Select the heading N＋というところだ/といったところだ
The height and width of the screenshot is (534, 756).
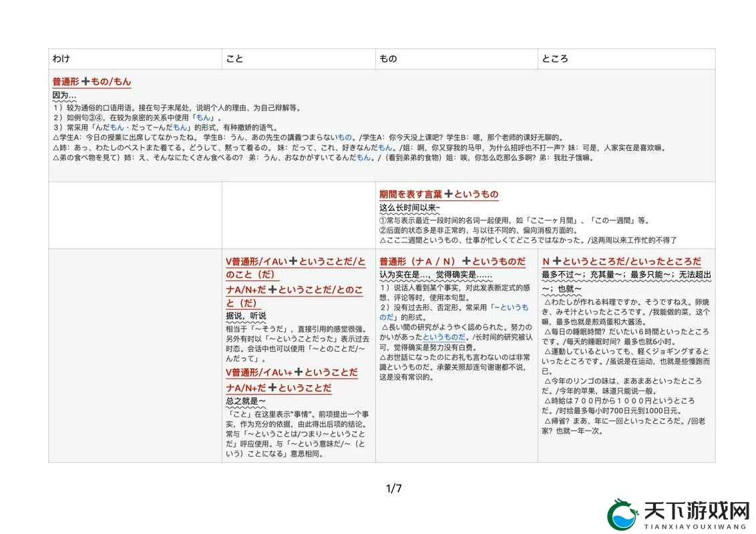(x=622, y=262)
